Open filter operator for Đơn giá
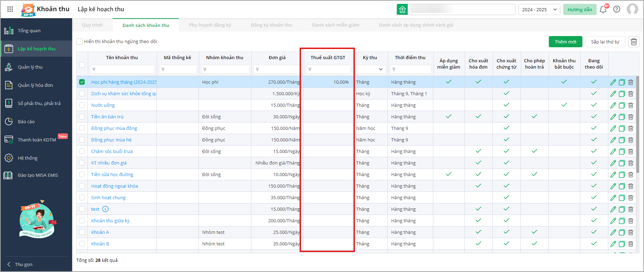Screen dimensions: 644x272 coord(257,69)
